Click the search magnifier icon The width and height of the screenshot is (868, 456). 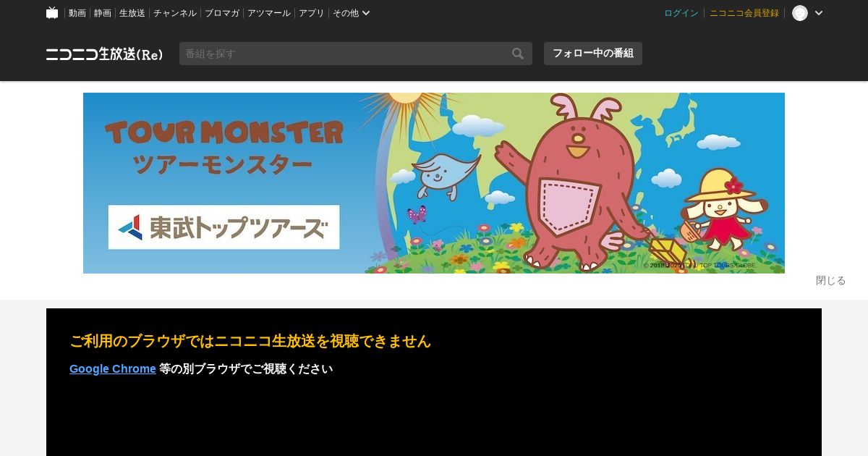pos(518,54)
